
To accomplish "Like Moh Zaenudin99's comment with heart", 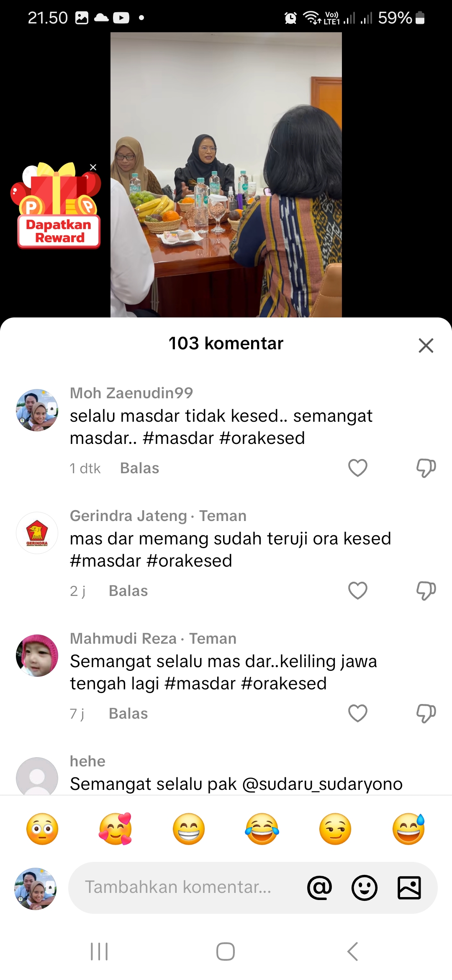I will tap(358, 468).
